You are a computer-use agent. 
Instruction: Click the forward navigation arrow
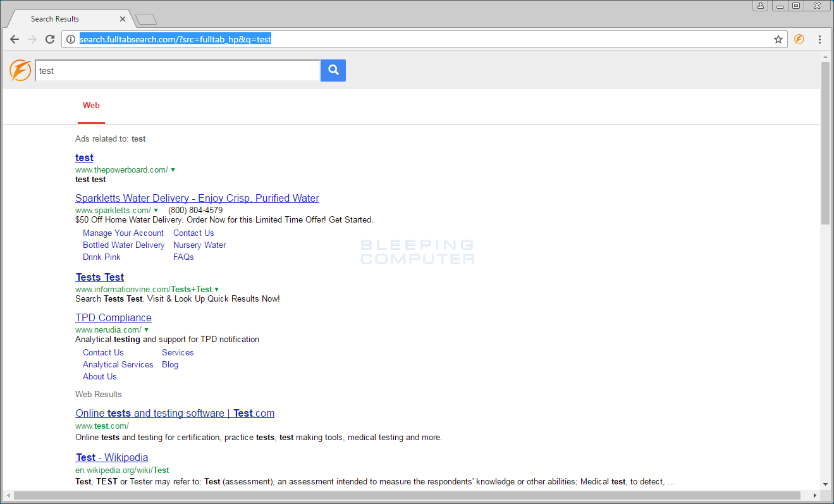32,39
